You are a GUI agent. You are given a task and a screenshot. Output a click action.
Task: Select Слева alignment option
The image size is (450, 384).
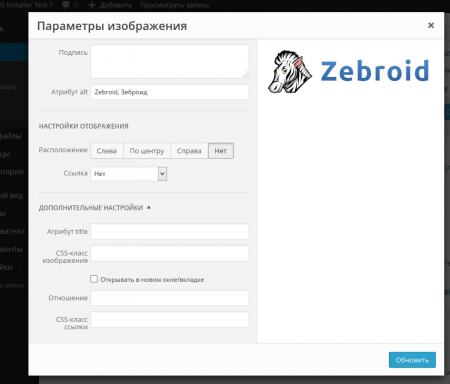pyautogui.click(x=107, y=151)
